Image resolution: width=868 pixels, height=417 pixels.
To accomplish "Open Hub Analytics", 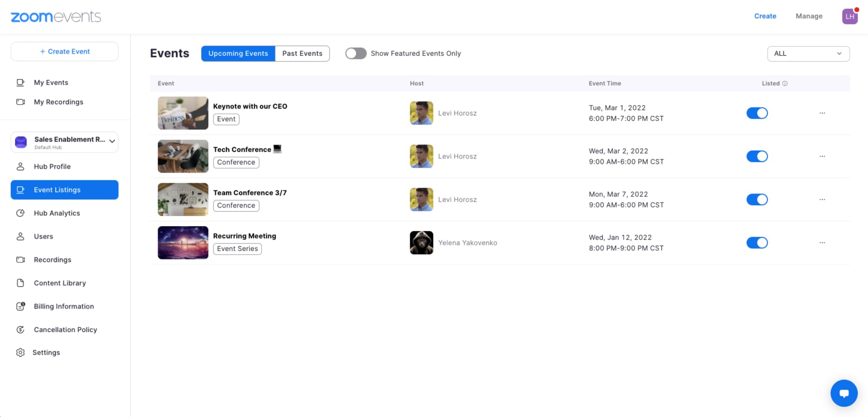I will point(56,213).
